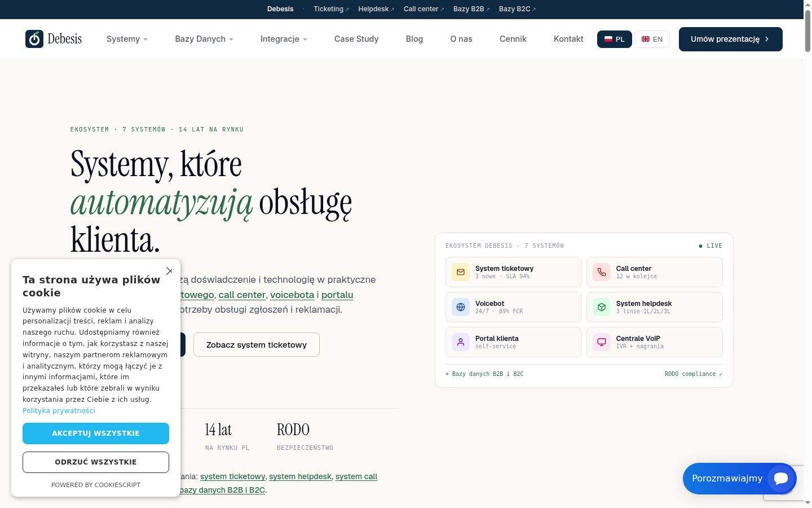Image resolution: width=812 pixels, height=508 pixels.
Task: Accept all cookies with Akceptuj wszystkie
Action: [96, 433]
